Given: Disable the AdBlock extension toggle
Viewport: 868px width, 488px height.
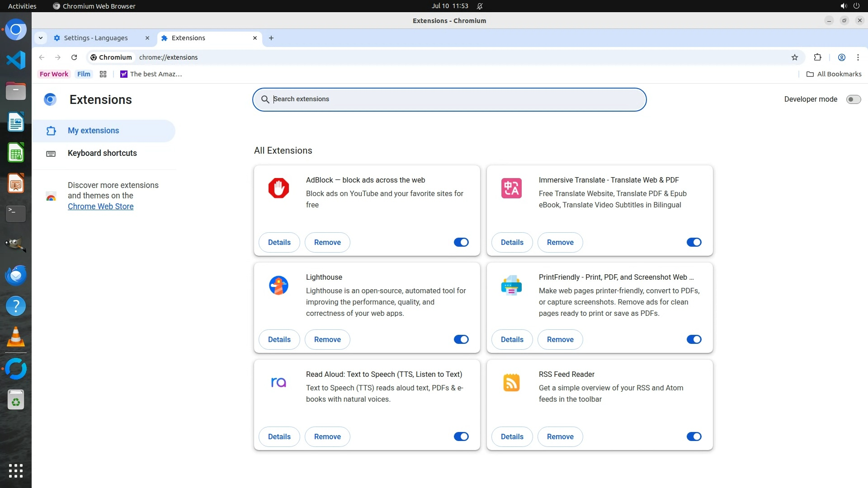Looking at the screenshot, I should (461, 242).
